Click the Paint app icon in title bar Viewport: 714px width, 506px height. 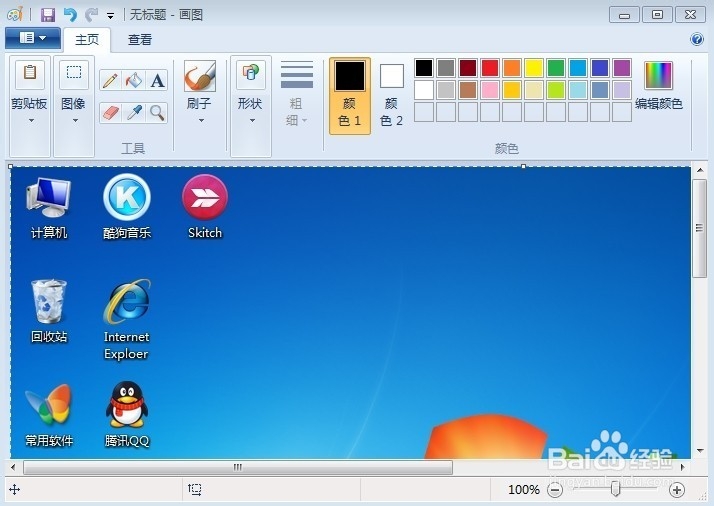point(15,15)
